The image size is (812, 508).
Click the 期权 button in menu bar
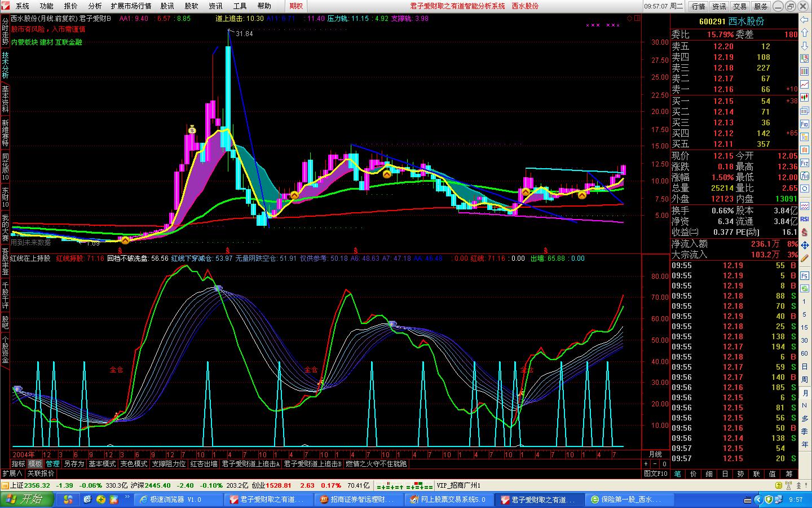point(296,6)
